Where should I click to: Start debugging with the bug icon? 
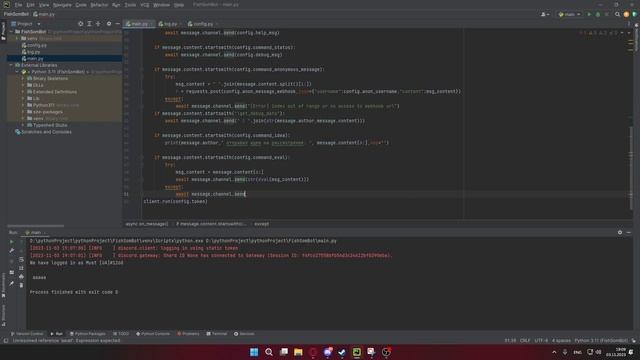tap(598, 14)
